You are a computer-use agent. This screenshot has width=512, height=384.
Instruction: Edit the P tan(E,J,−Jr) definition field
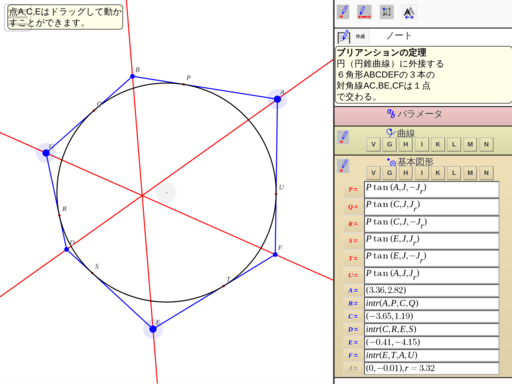432,258
